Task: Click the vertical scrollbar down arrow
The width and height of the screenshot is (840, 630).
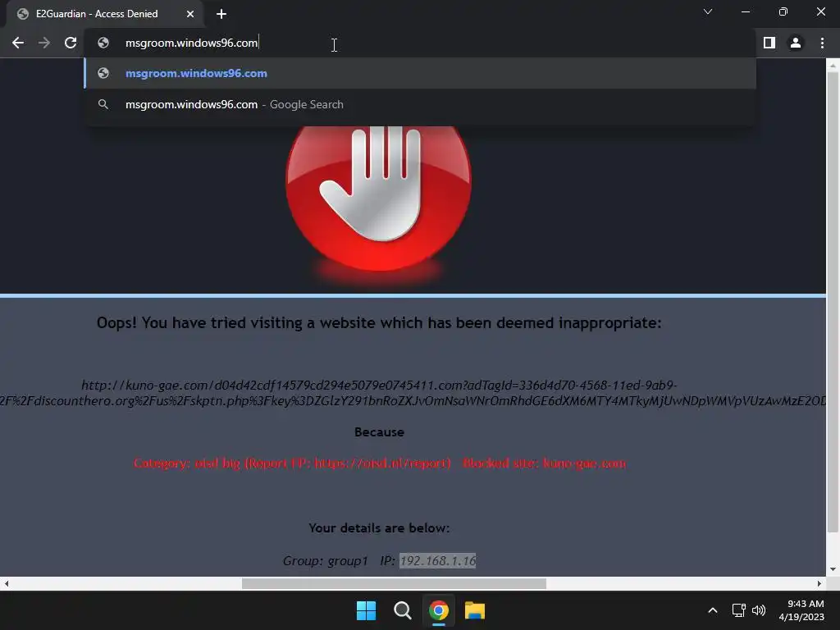Action: click(x=833, y=569)
